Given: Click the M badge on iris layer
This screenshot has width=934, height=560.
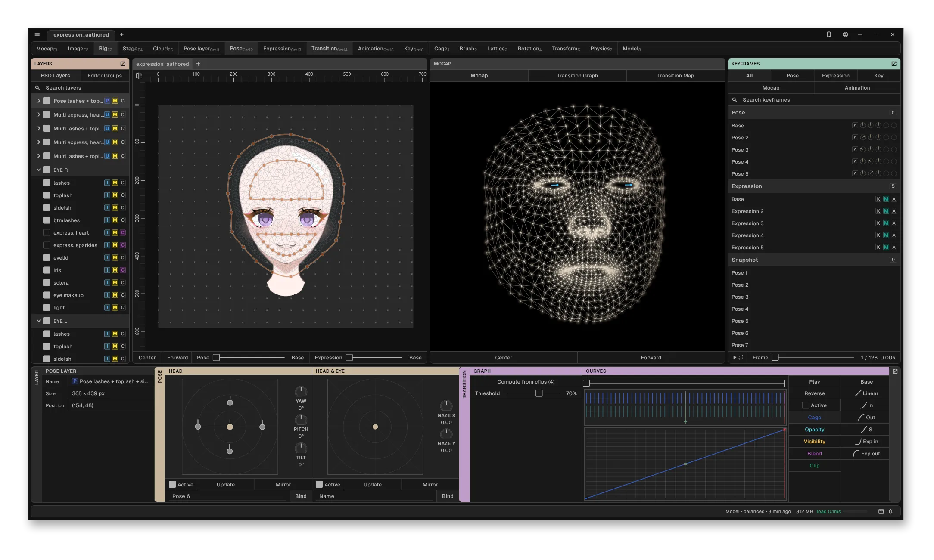Looking at the screenshot, I should coord(115,270).
